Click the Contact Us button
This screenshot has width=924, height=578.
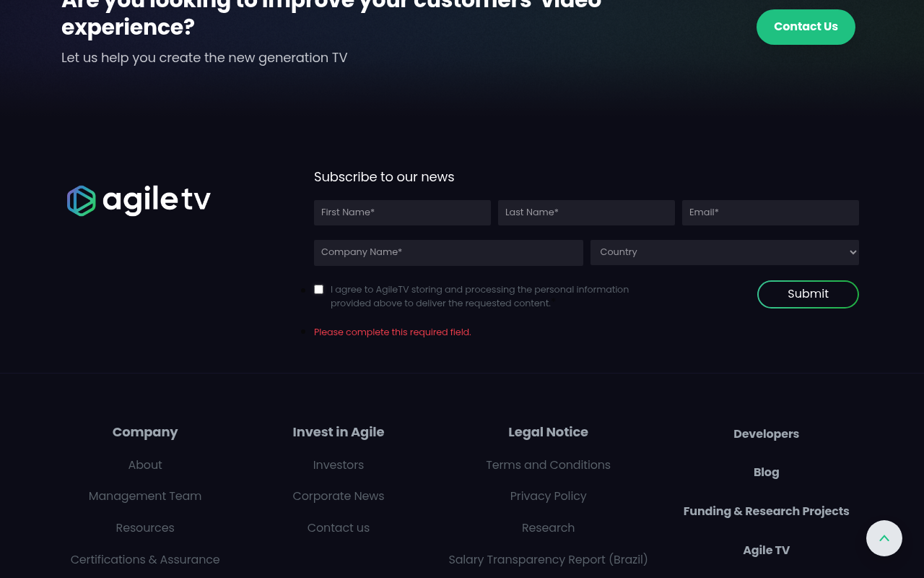806,27
